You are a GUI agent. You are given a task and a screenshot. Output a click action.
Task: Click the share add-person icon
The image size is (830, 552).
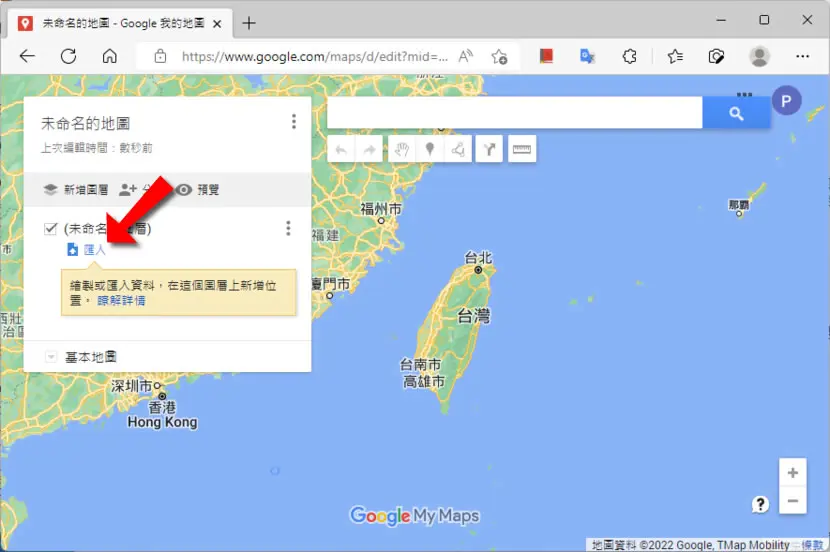(128, 189)
